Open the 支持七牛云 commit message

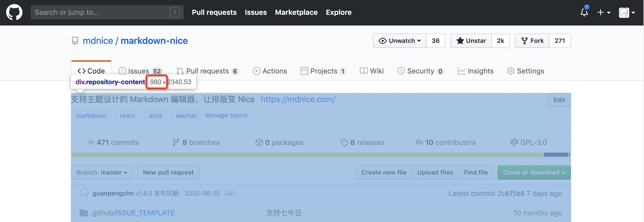click(x=284, y=213)
